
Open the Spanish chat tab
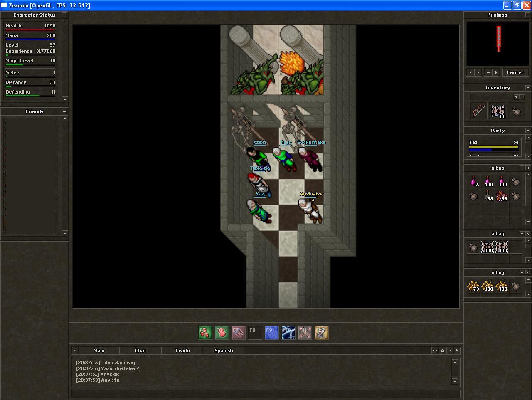tap(224, 351)
